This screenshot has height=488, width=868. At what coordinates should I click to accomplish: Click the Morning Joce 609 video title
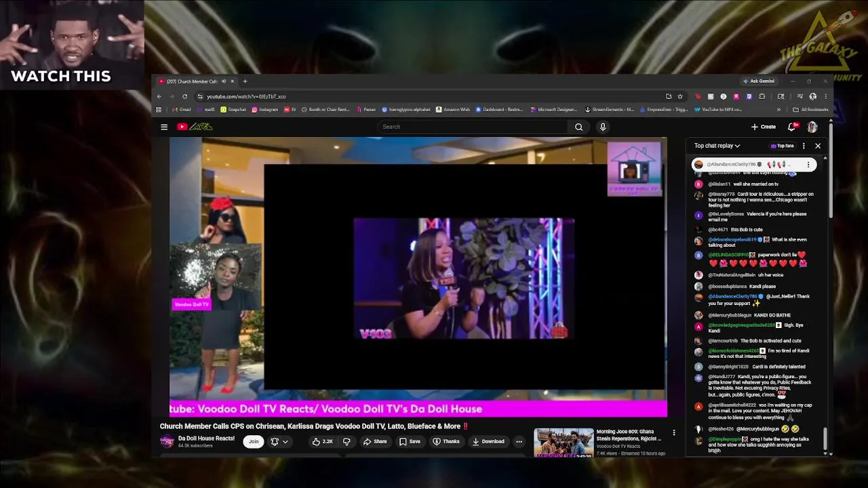tap(629, 434)
